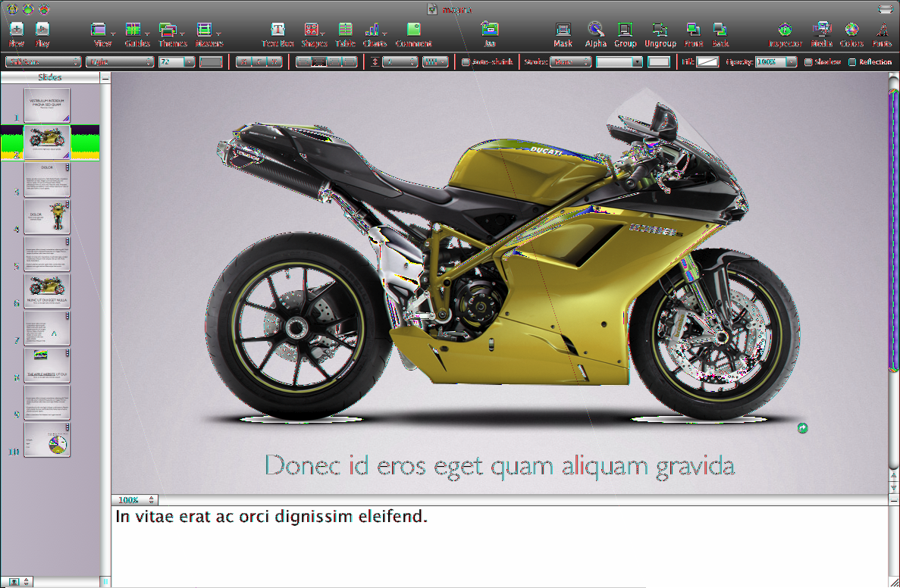Add a new slide with the New button
This screenshot has width=900, height=588.
click(x=17, y=34)
